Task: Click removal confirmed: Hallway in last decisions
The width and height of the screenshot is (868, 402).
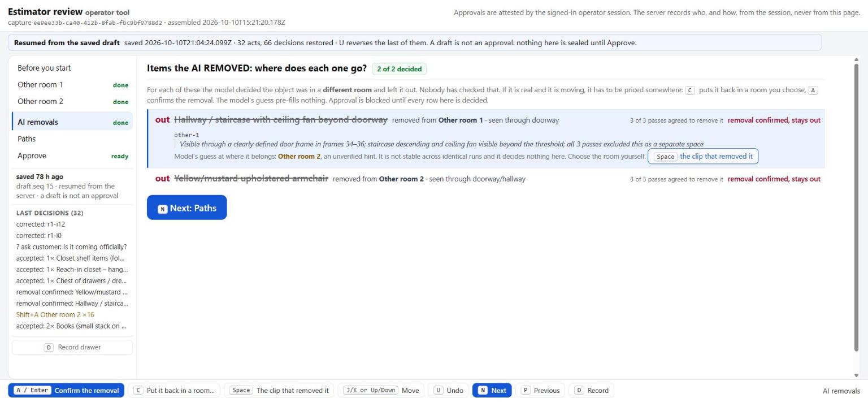Action: pos(72,304)
